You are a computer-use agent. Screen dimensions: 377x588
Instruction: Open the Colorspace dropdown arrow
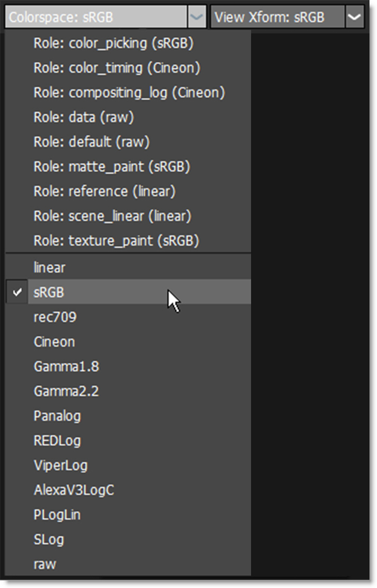click(196, 17)
